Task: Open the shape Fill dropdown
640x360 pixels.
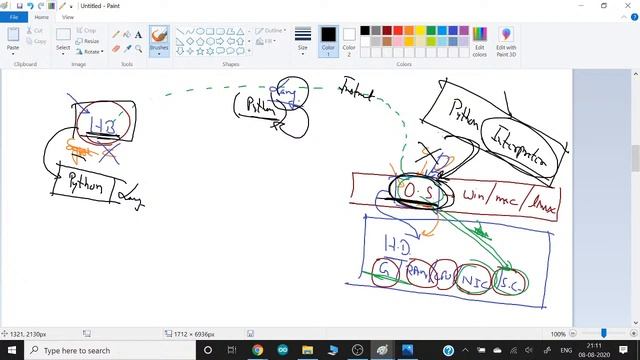Action: point(266,41)
